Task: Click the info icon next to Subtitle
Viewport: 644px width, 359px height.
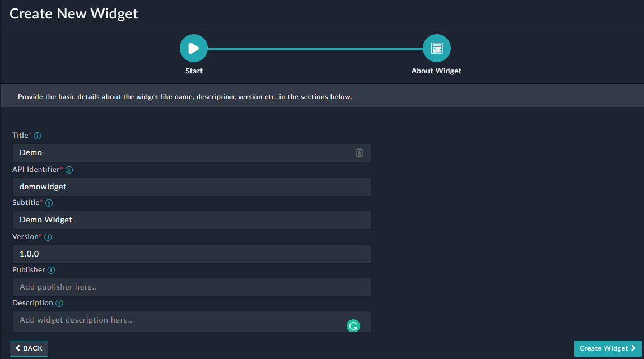Action: 48,203
